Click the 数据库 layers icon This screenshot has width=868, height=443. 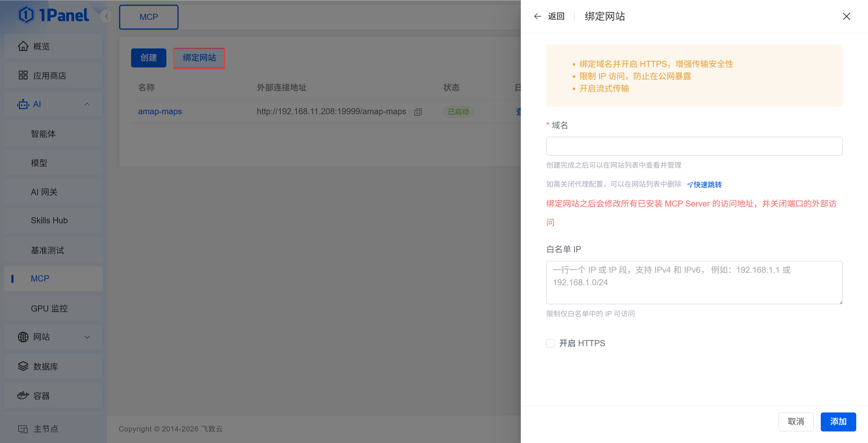pos(23,366)
